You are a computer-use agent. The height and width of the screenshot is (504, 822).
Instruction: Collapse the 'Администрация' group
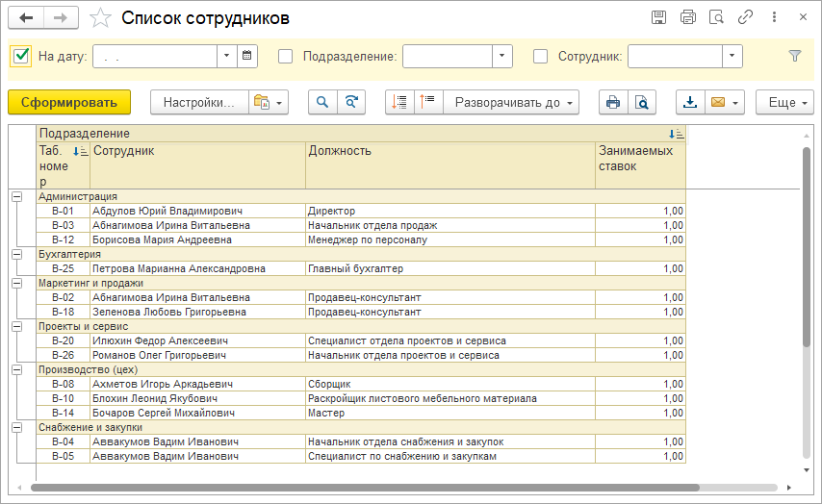(x=16, y=196)
